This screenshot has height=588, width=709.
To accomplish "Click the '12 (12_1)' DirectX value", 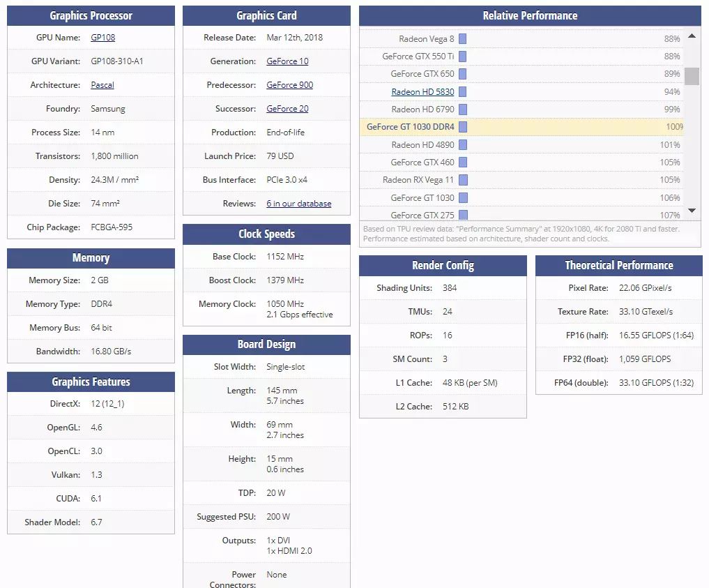I will (107, 404).
